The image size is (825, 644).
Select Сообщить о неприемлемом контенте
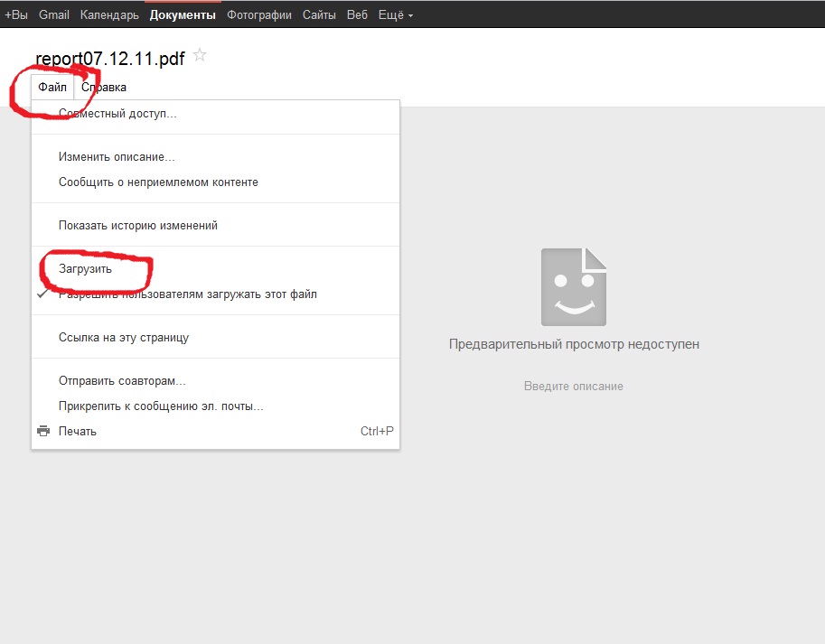(x=216, y=182)
